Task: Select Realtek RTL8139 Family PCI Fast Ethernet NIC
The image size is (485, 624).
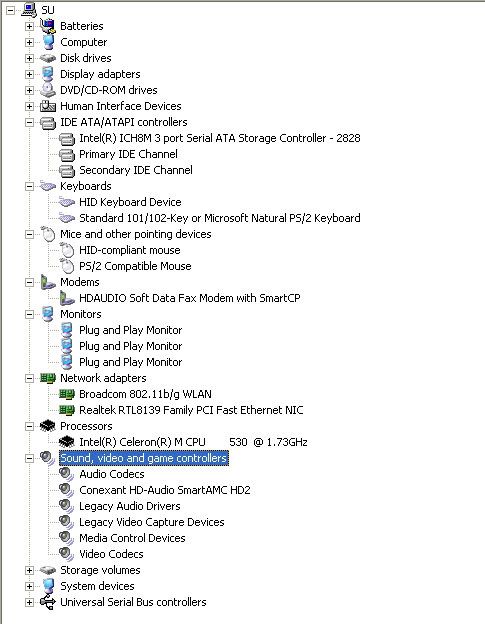Action: 191,410
